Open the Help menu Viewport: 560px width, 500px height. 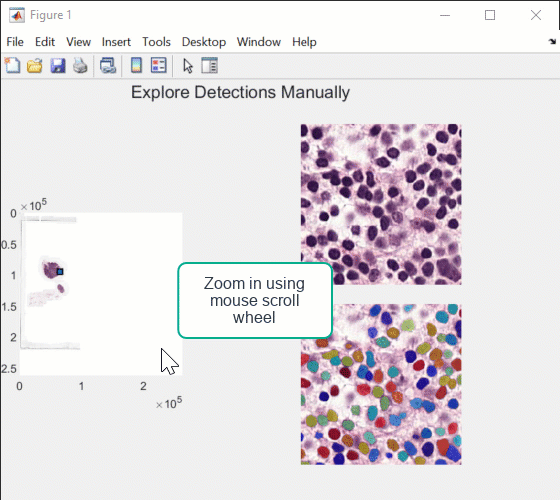(x=304, y=42)
